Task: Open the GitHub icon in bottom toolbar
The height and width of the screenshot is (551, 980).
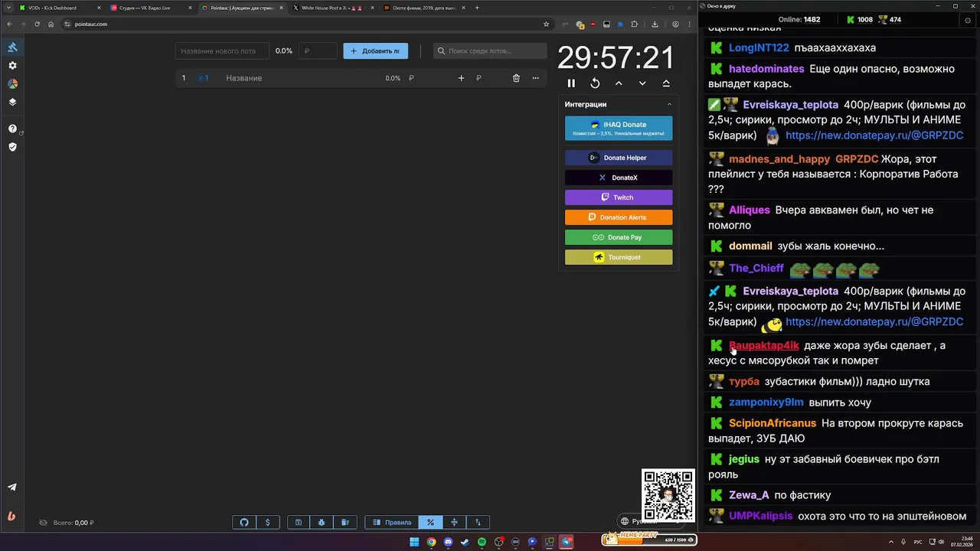Action: (244, 523)
